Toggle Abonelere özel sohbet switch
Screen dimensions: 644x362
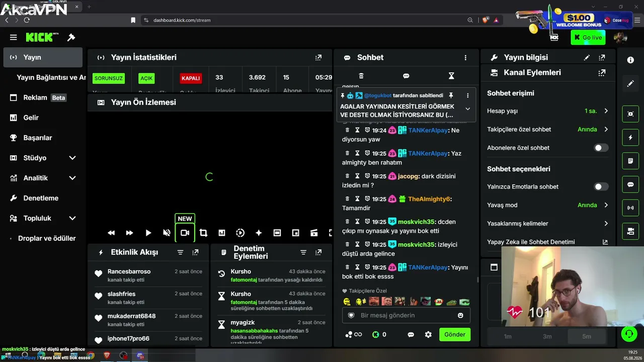click(x=601, y=148)
